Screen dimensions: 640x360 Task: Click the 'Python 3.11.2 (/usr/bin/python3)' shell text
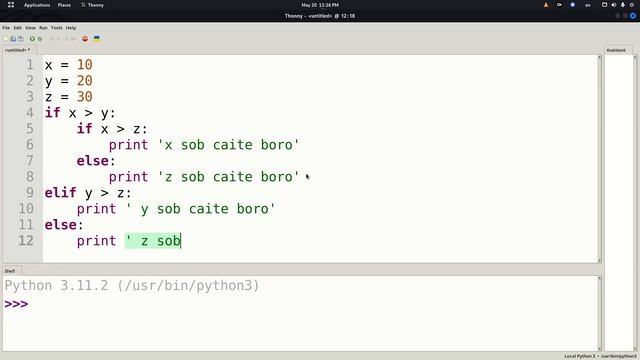tap(132, 286)
